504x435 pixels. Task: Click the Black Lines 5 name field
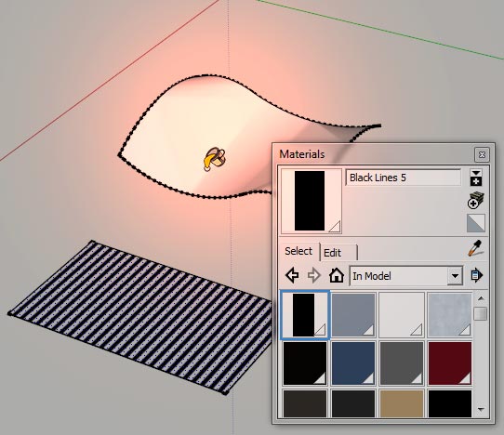pos(403,178)
